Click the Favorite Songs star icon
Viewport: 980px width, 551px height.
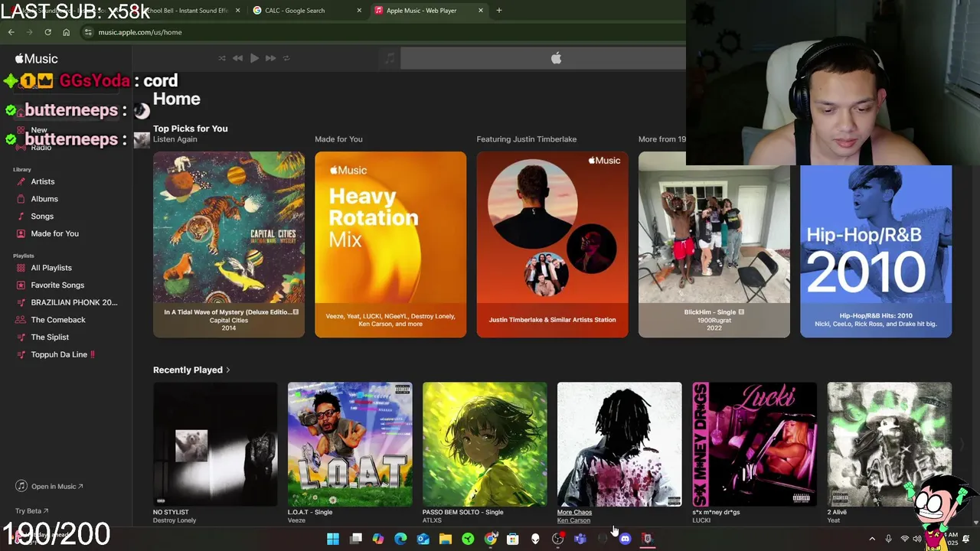point(21,285)
